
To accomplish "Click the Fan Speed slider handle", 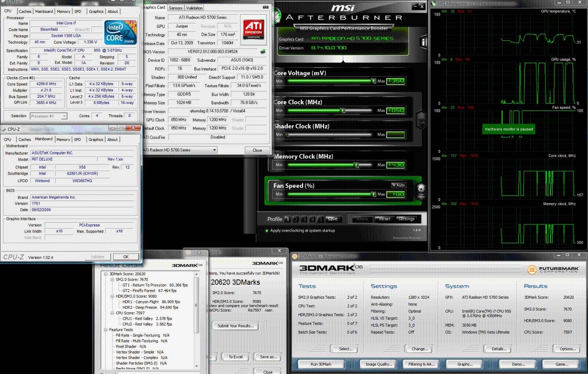I will (x=374, y=194).
